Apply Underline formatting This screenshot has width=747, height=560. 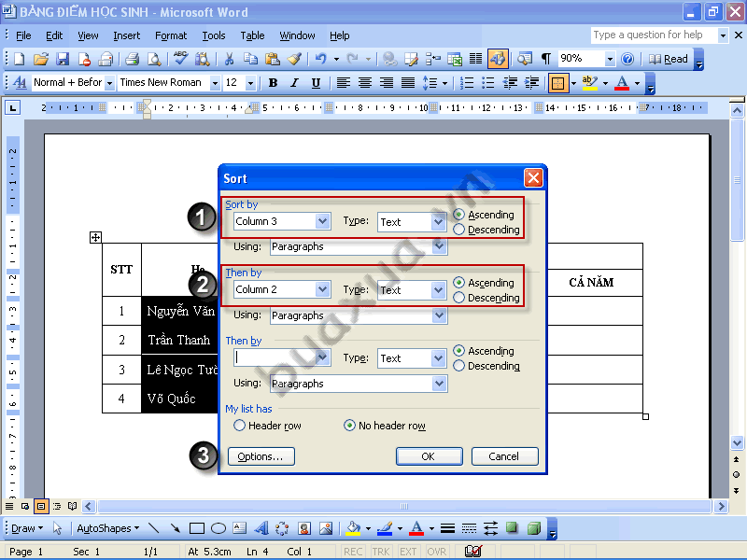click(x=316, y=83)
